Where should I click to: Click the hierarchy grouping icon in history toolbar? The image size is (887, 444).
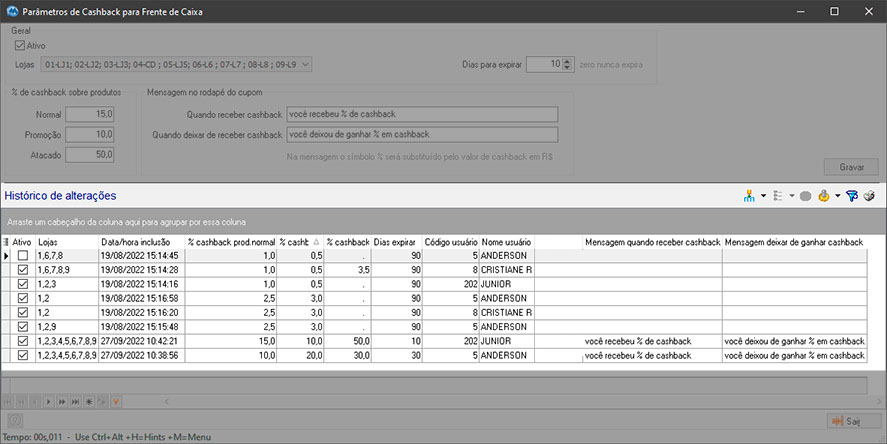(x=749, y=196)
